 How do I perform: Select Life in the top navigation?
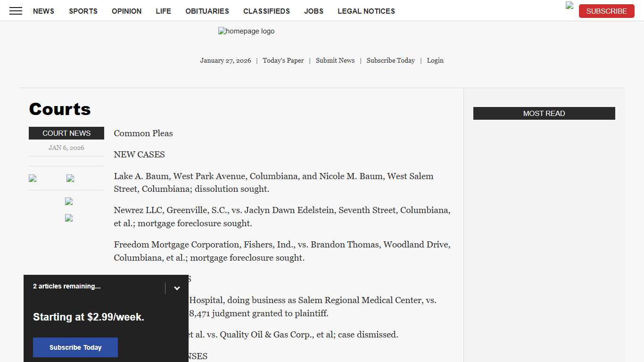[x=163, y=11]
